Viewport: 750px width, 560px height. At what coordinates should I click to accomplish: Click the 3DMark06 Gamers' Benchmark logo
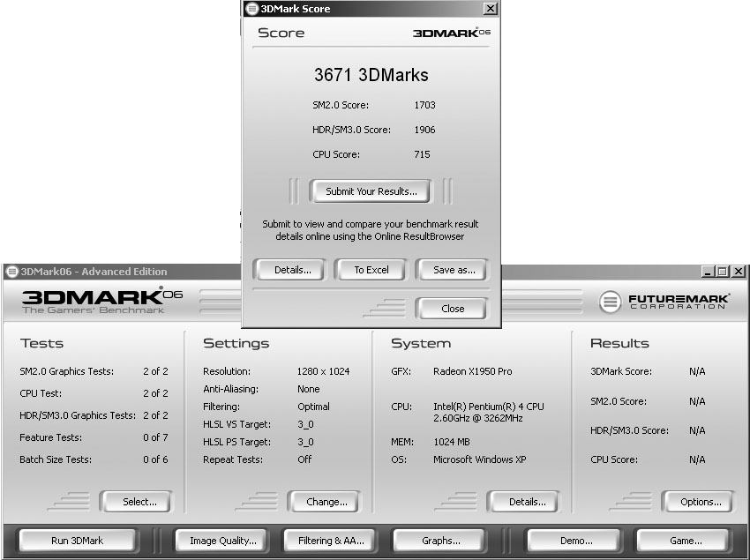click(101, 301)
